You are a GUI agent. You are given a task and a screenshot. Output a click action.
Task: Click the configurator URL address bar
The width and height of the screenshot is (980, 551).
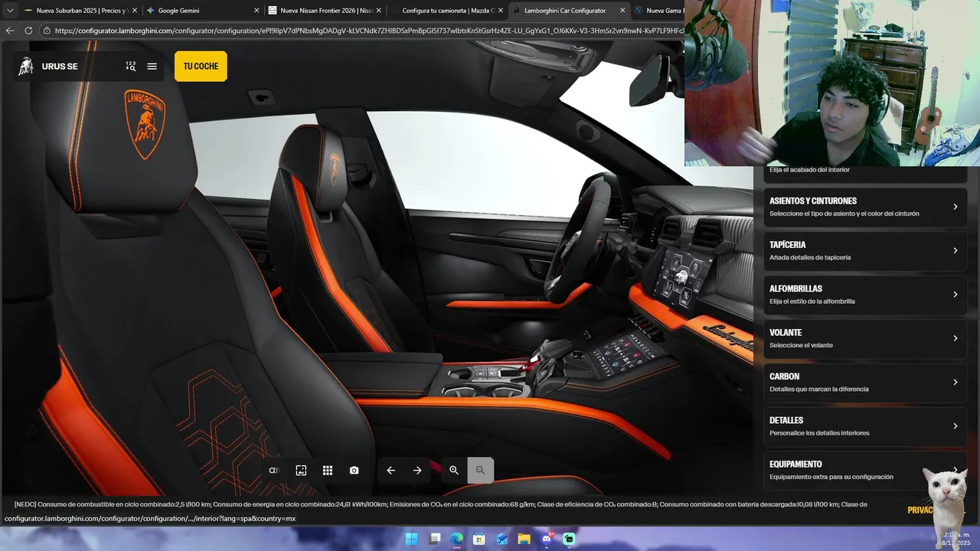[x=369, y=31]
